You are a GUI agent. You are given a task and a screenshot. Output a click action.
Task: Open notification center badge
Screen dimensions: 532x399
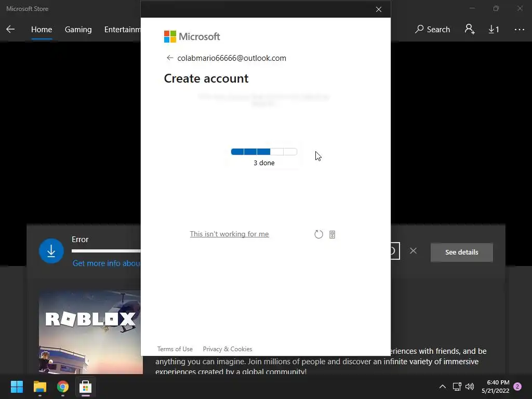tap(517, 387)
